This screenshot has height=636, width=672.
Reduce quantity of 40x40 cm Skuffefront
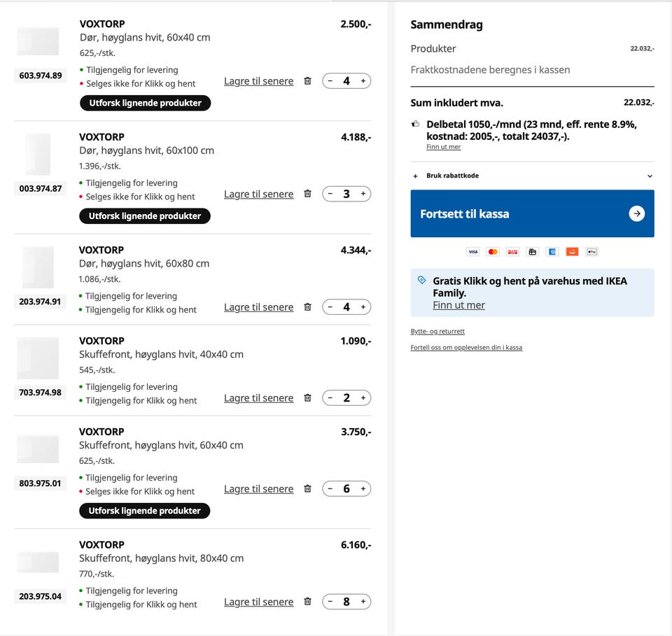(330, 398)
